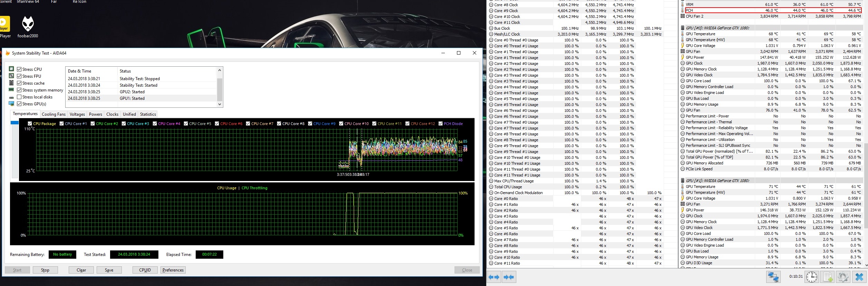The image size is (868, 286).
Task: Click the chip icon beside GPU [#1] header
Action: tap(683, 181)
